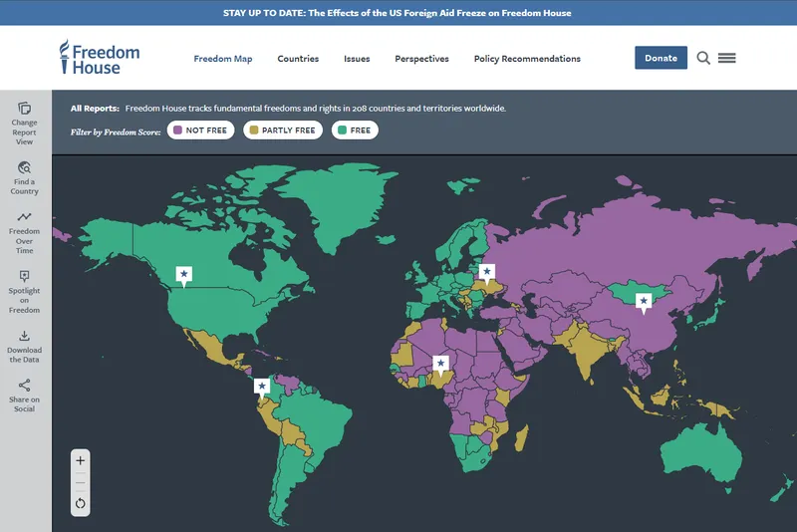Click the Download the Data icon
This screenshot has height=532, width=797.
(x=24, y=336)
